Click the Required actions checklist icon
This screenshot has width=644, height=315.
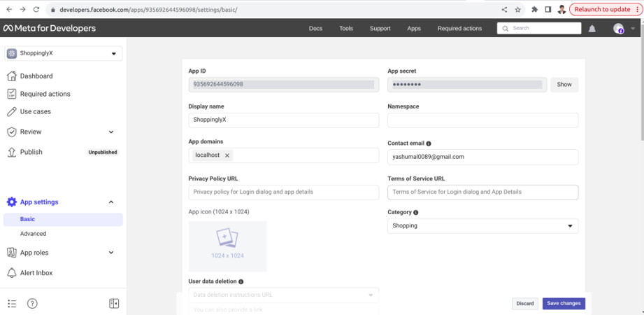[12, 94]
